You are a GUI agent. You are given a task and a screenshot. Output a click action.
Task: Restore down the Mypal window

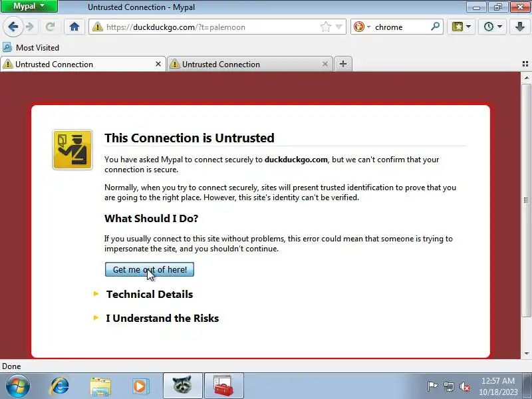point(497,7)
